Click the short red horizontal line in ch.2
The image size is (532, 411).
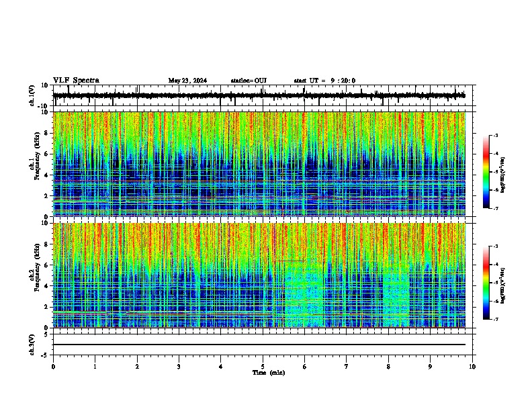pyautogui.click(x=290, y=261)
